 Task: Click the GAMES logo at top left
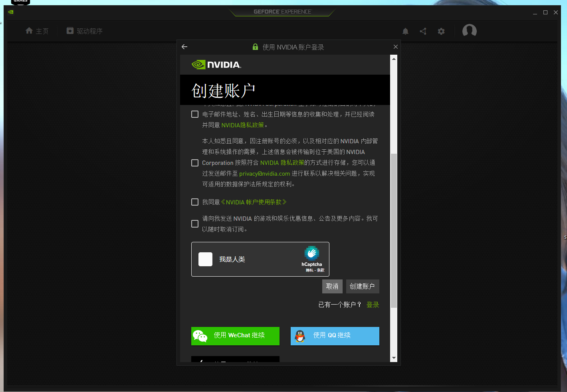(x=20, y=2)
